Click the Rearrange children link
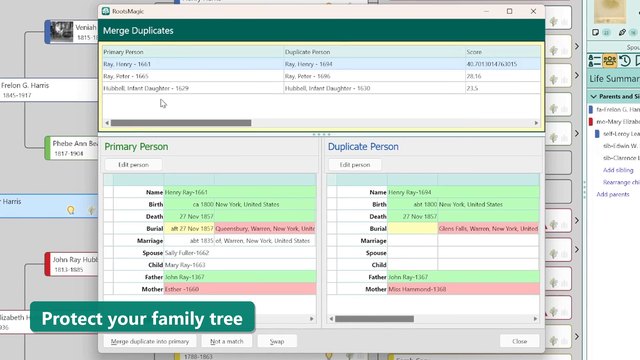Screen dimensions: 640x360 [x=621, y=182]
